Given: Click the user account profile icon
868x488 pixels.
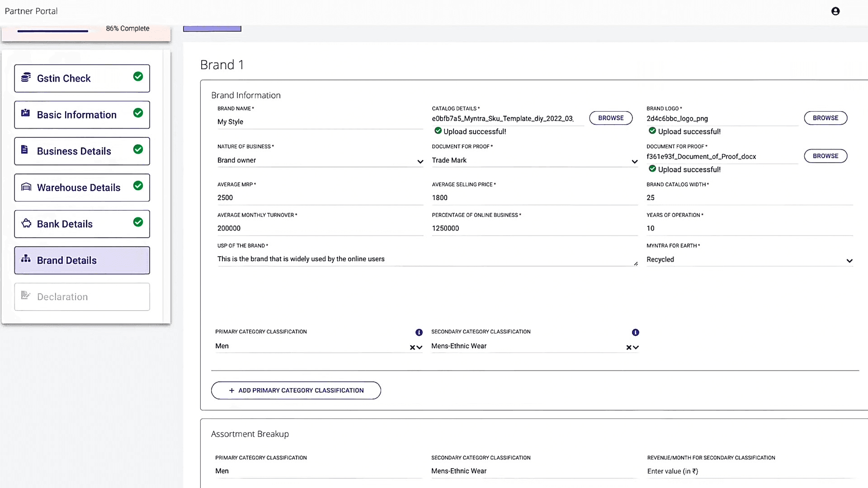Looking at the screenshot, I should [835, 11].
